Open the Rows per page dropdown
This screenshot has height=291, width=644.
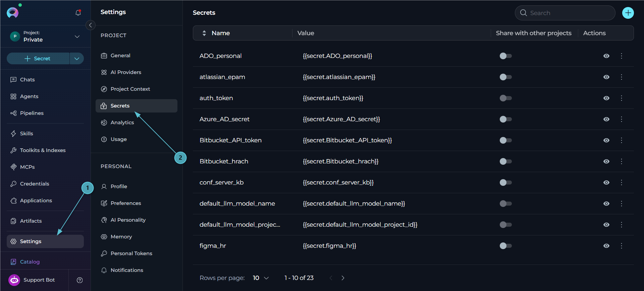(261, 278)
